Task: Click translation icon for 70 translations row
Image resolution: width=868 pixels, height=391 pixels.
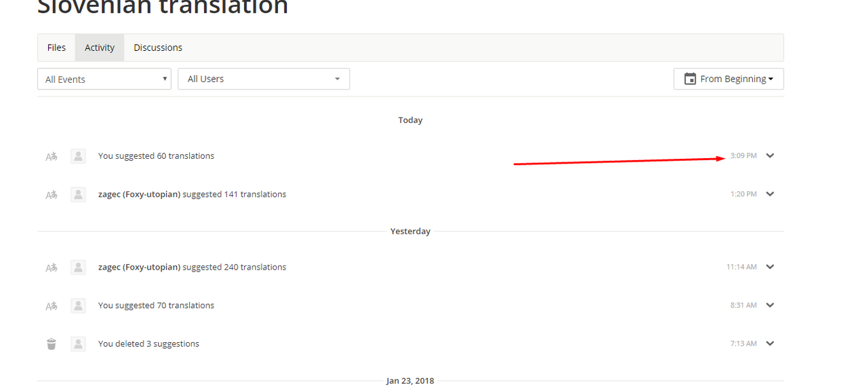Action: point(52,306)
